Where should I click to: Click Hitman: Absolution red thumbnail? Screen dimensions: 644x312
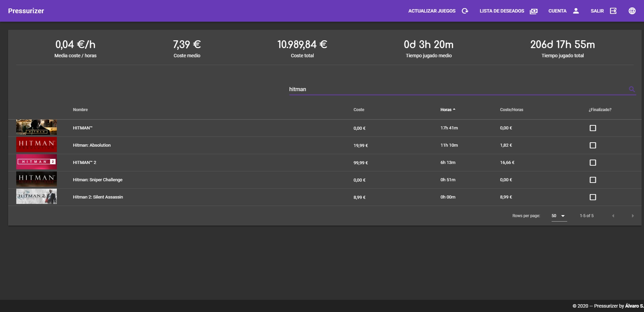click(37, 144)
